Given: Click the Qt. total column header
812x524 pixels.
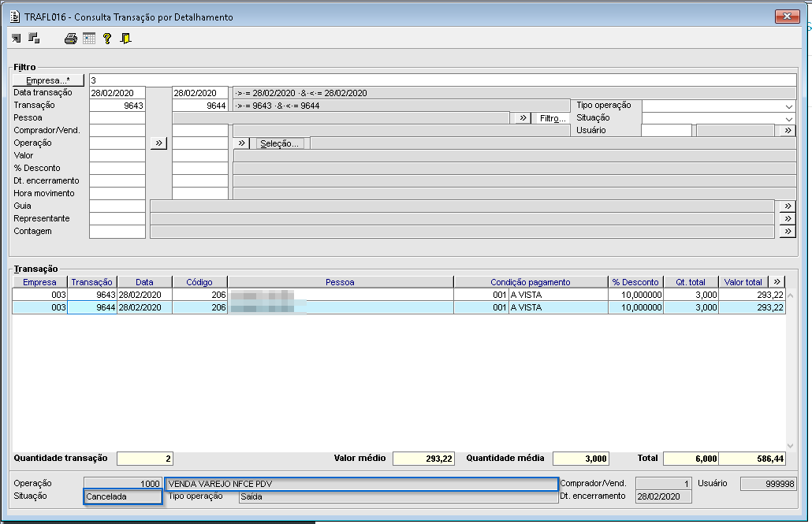Looking at the screenshot, I should point(691,282).
